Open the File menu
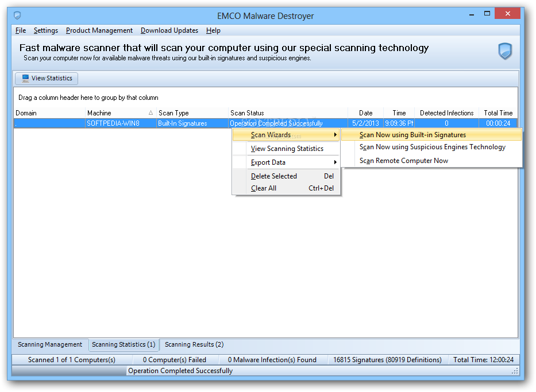Image resolution: width=536 pixels, height=392 pixels. [x=21, y=30]
